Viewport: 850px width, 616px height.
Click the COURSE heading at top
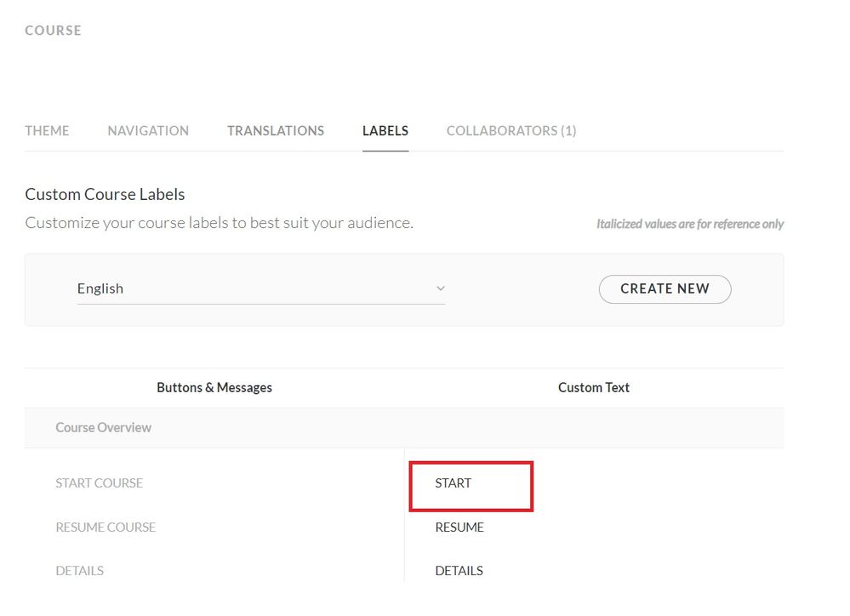[53, 31]
